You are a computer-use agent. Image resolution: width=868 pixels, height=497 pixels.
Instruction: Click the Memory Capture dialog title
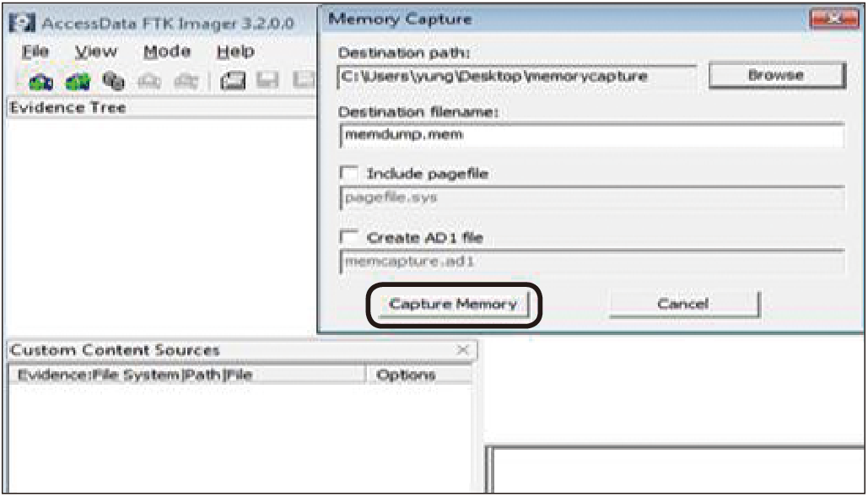click(x=400, y=19)
